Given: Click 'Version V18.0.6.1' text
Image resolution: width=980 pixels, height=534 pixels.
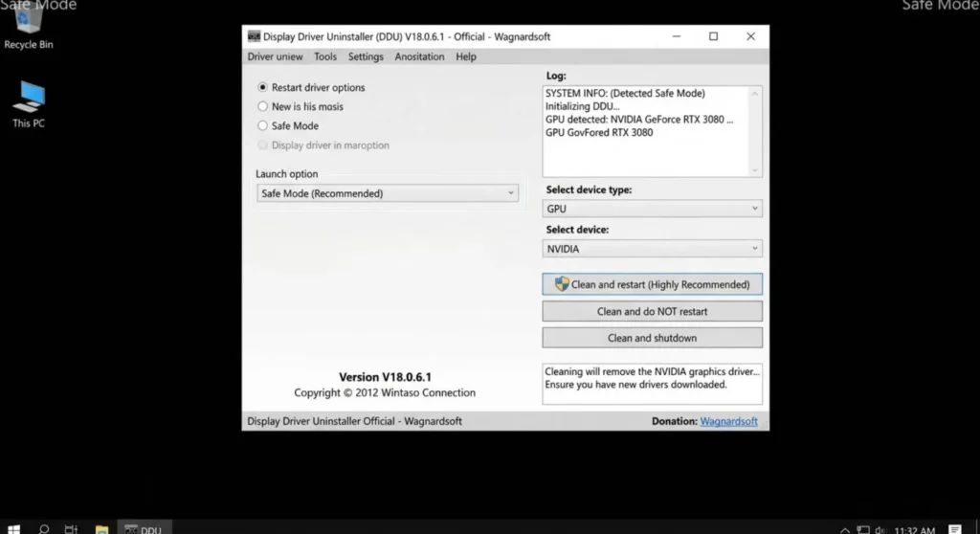Looking at the screenshot, I should (x=385, y=377).
